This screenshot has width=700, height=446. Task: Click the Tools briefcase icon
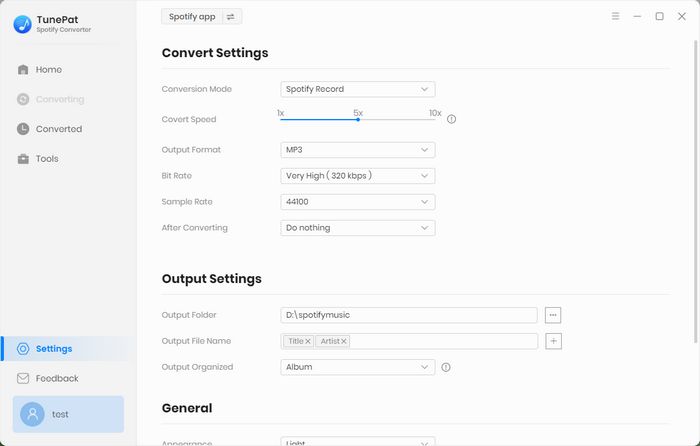pos(23,159)
